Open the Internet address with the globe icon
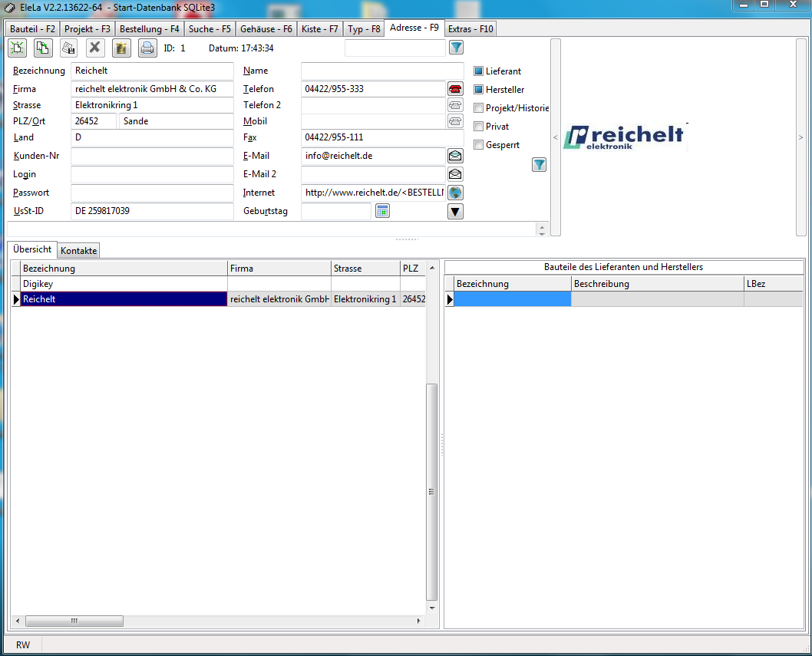 click(x=455, y=193)
